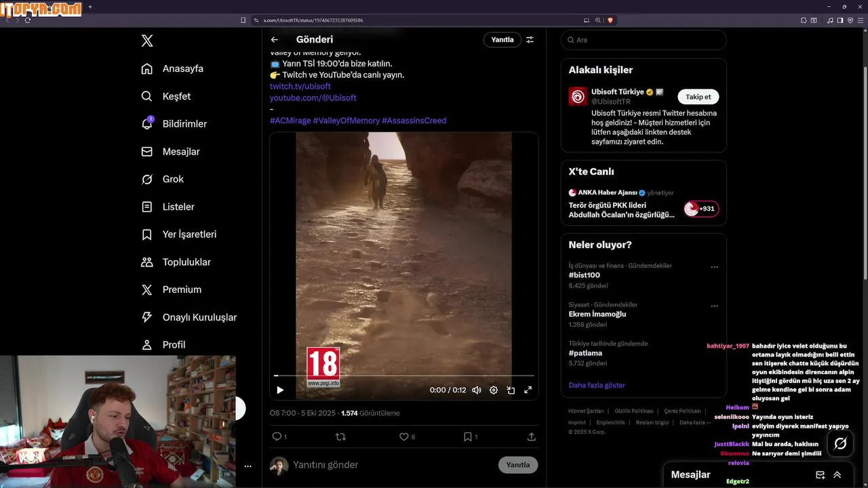
Task: Open Gizlilik Politikası footer link
Action: click(x=634, y=411)
